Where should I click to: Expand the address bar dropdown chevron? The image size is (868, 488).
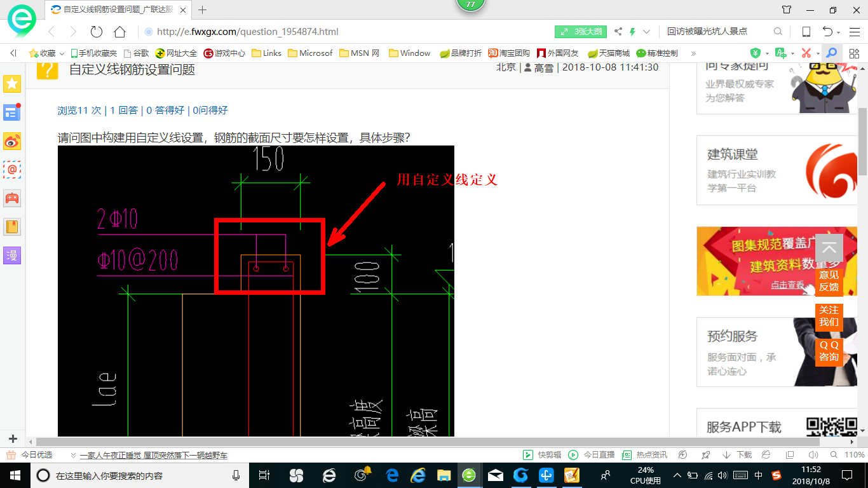point(646,32)
